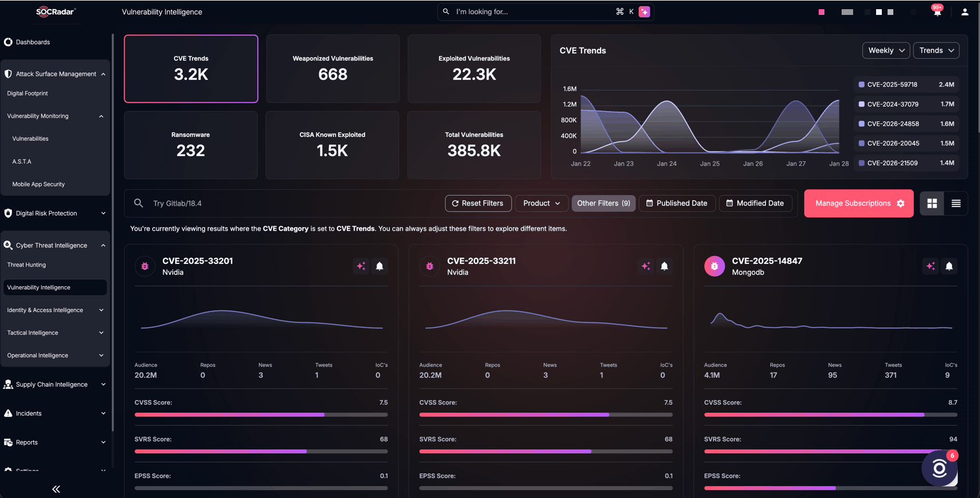This screenshot has height=498, width=980.
Task: Open the Weekly time range dropdown
Action: tap(885, 50)
